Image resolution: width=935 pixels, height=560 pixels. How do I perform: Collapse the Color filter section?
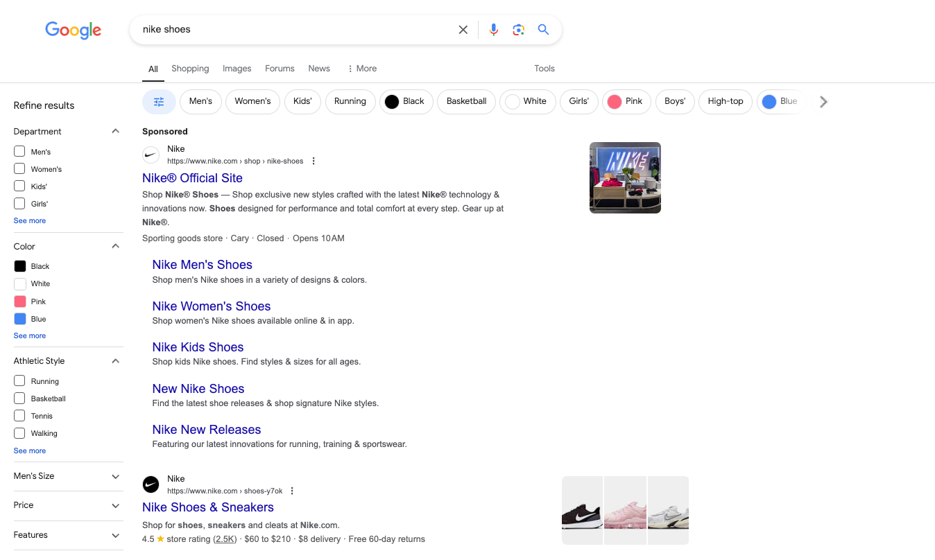(x=115, y=245)
